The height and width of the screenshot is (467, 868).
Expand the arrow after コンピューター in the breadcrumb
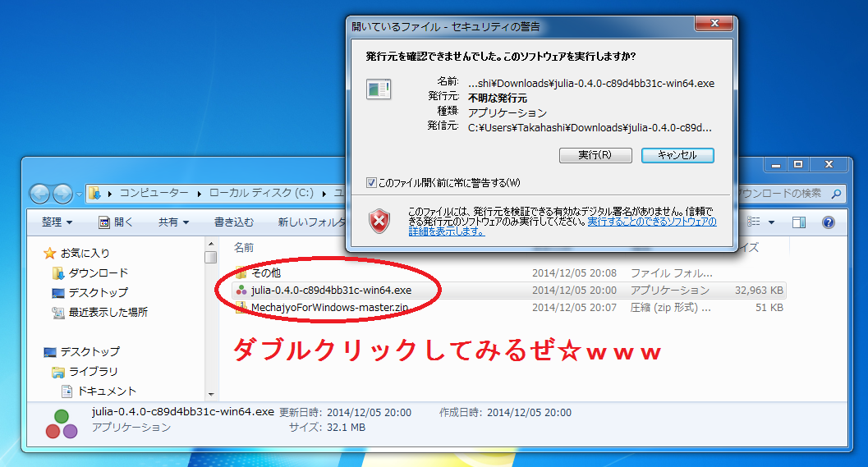click(200, 194)
